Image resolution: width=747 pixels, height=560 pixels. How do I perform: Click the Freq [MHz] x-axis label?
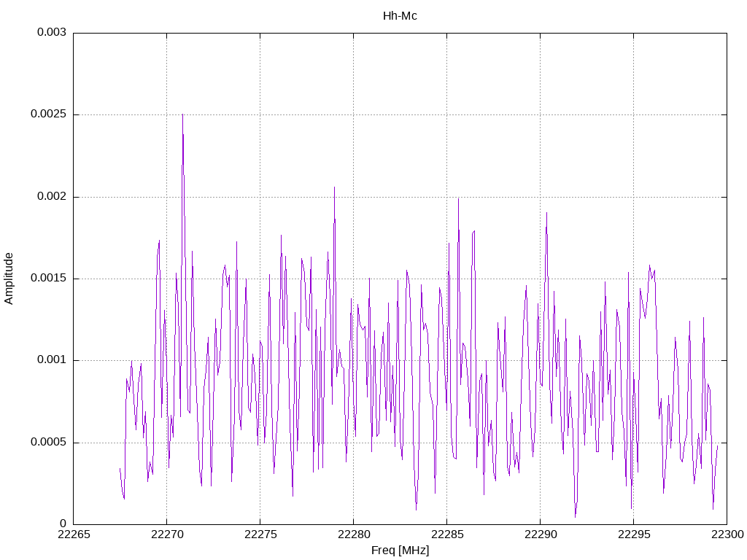click(400, 551)
